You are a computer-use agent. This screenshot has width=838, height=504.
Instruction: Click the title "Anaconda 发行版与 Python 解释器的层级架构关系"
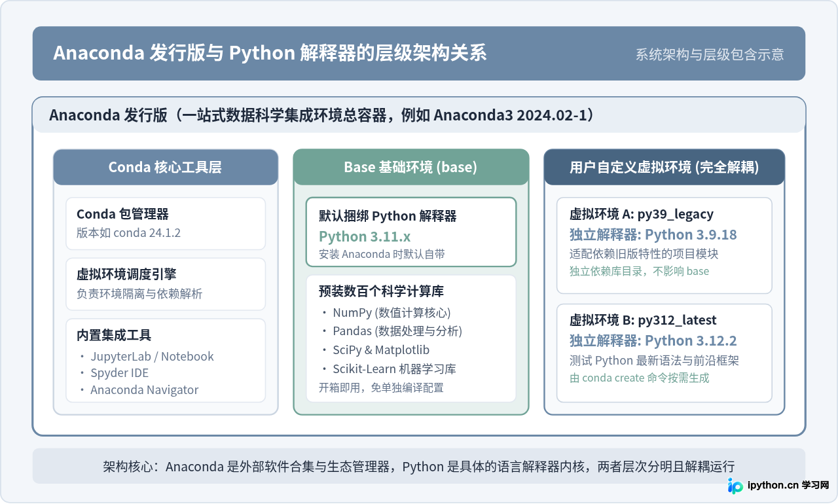270,53
